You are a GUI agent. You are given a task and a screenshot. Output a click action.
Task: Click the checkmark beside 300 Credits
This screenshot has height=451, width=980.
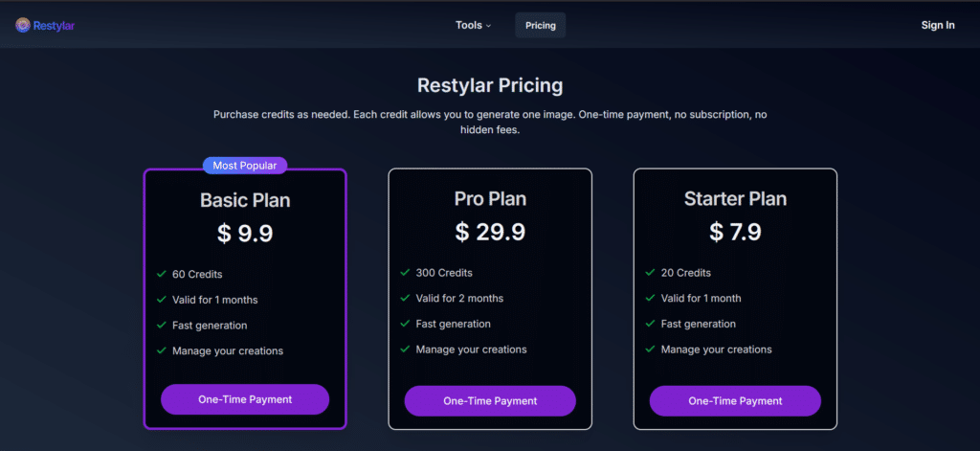[x=405, y=273]
